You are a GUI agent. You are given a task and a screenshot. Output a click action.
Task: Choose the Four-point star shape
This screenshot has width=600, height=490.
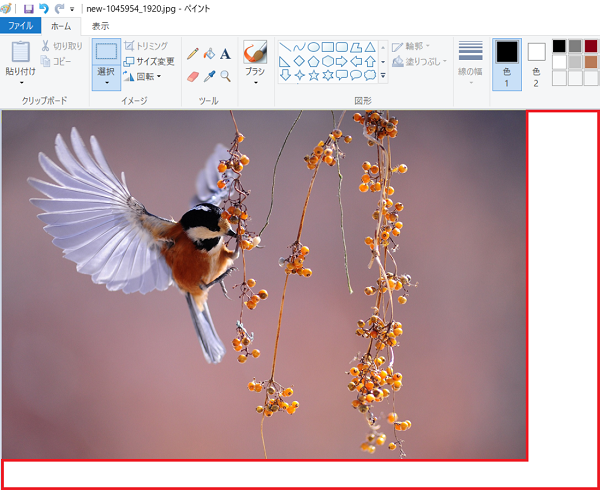click(299, 75)
